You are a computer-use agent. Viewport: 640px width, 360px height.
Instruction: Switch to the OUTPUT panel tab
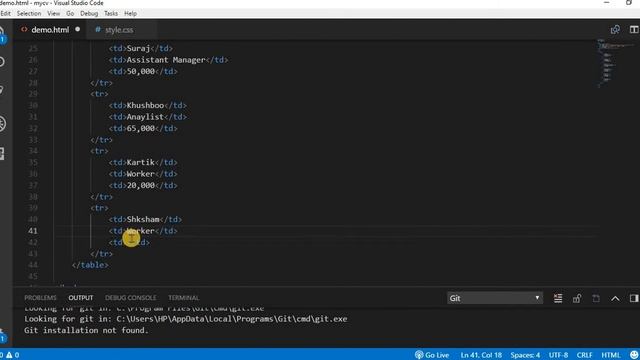coord(81,298)
